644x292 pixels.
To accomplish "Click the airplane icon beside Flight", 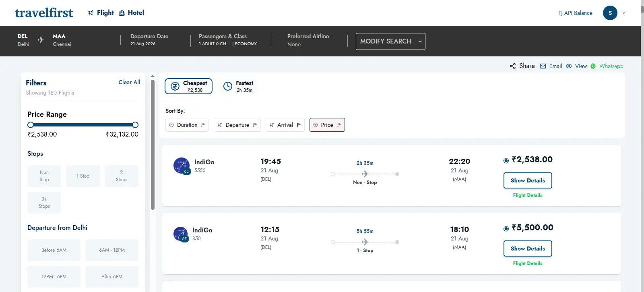I will click(x=91, y=13).
